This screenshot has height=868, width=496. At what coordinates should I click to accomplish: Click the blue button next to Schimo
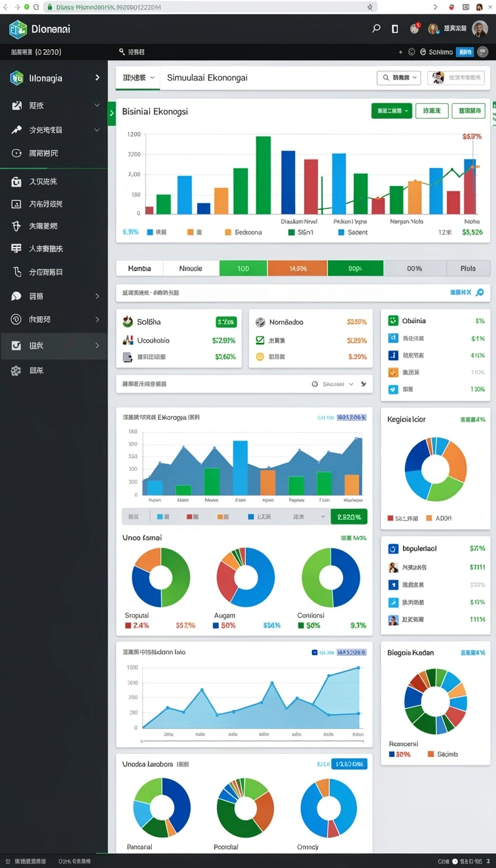coord(465,52)
